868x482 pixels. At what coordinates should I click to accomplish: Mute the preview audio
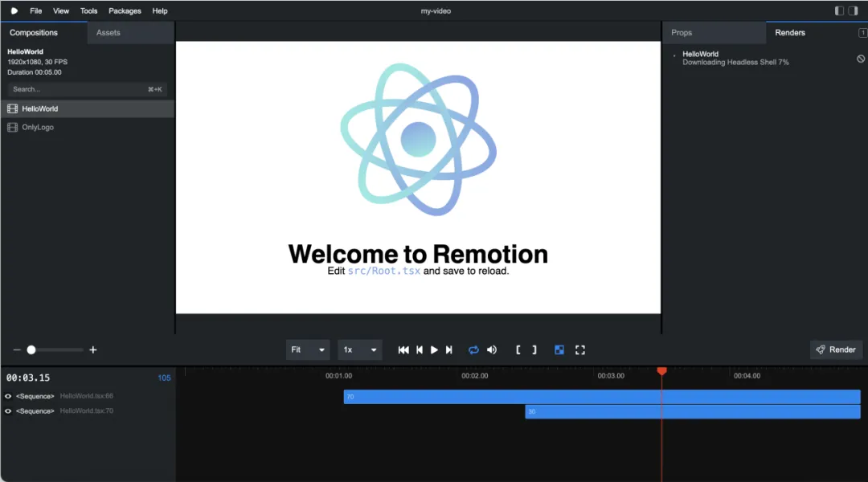[492, 349]
